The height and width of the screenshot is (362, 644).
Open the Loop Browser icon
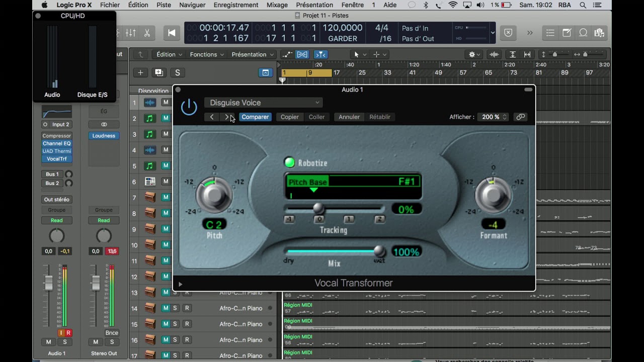(583, 33)
